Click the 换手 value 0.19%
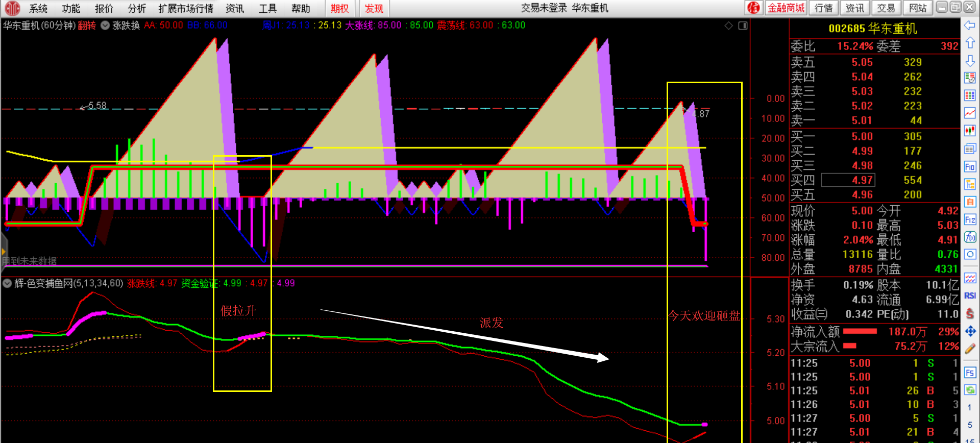Viewport: 980px width, 443px height. coord(858,285)
